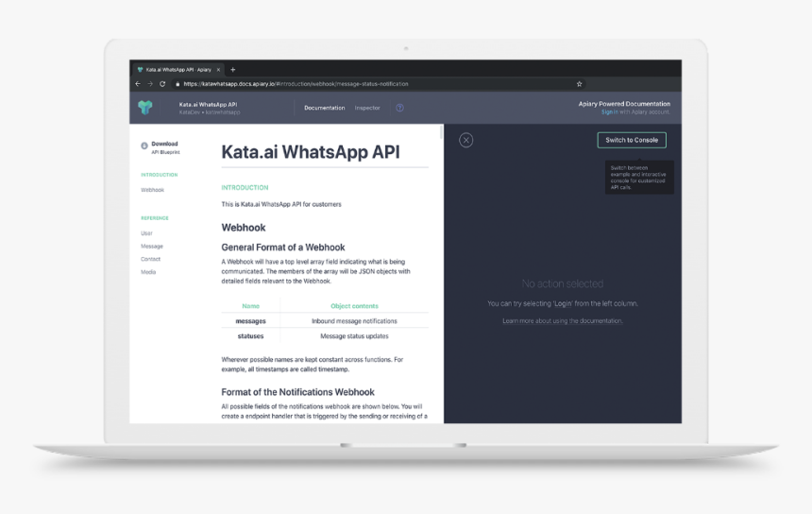Bookmark page with the star icon
The image size is (812, 514).
pos(579,83)
